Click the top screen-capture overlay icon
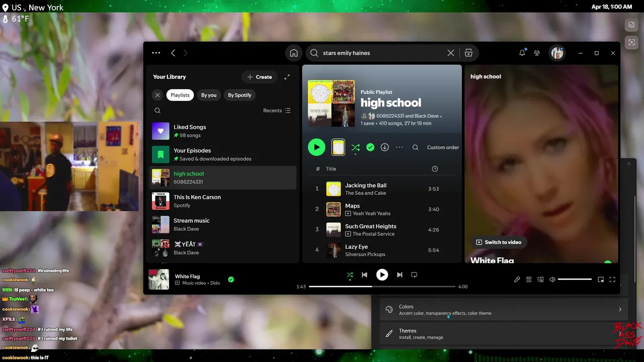Screen dimensions: 644x362 631,25
